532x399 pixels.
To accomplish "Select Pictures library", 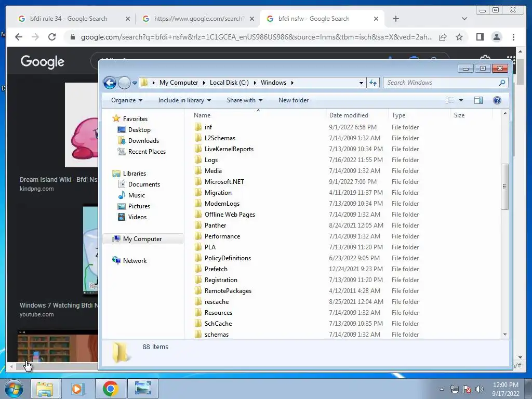I will [x=139, y=206].
